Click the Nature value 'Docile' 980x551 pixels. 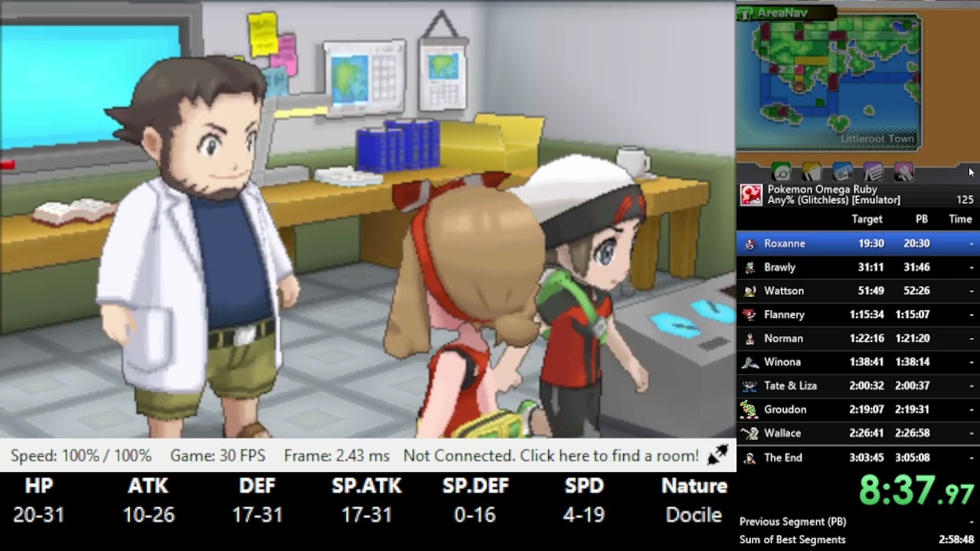pyautogui.click(x=694, y=515)
